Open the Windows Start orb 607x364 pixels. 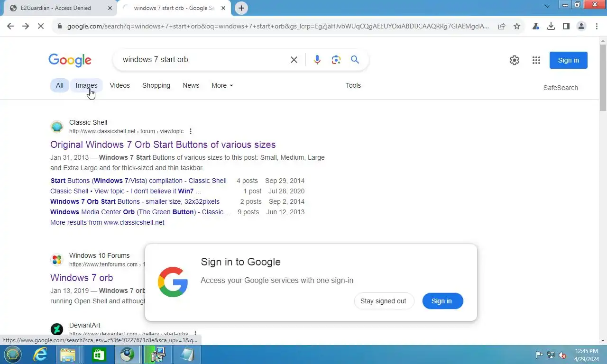(12, 355)
